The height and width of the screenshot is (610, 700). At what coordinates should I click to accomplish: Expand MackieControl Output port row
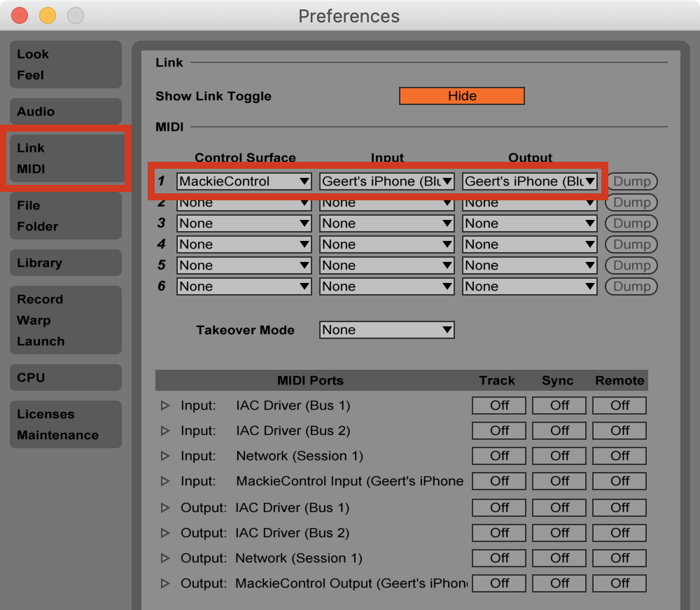pos(165,583)
